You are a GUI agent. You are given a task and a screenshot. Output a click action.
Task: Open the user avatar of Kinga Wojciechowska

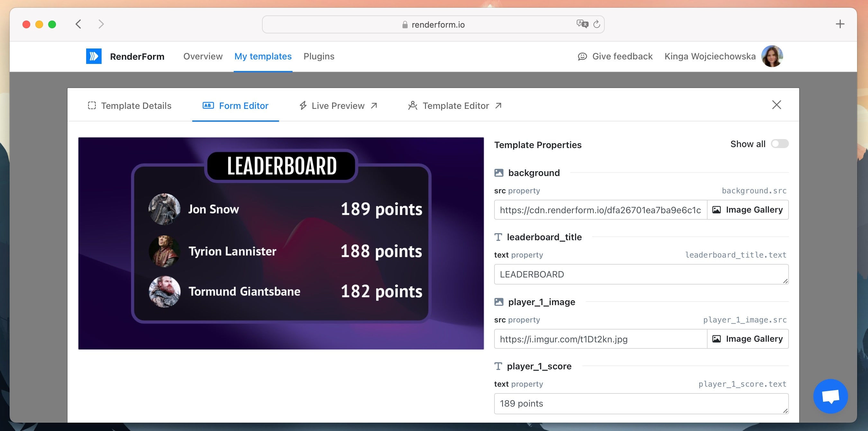[x=772, y=56]
